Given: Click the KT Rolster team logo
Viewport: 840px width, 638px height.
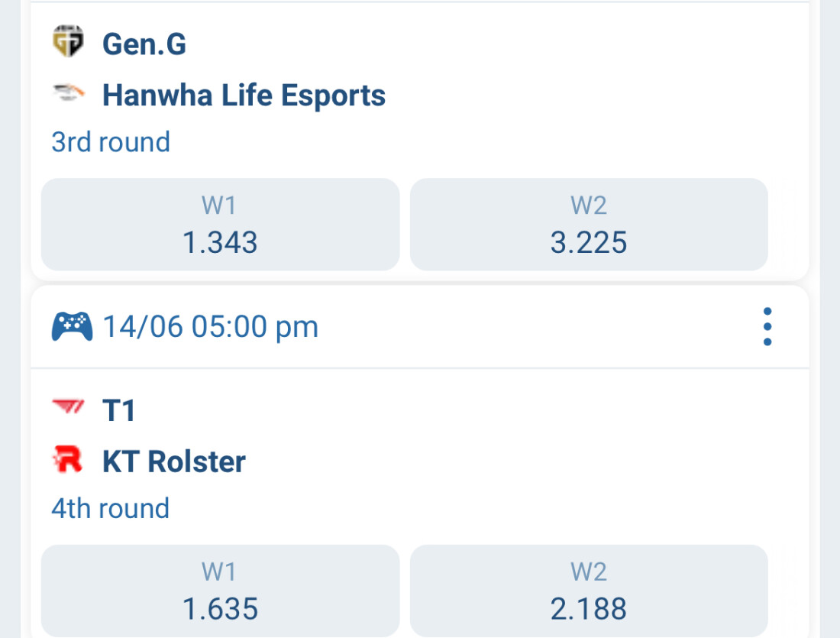Looking at the screenshot, I should pos(67,460).
